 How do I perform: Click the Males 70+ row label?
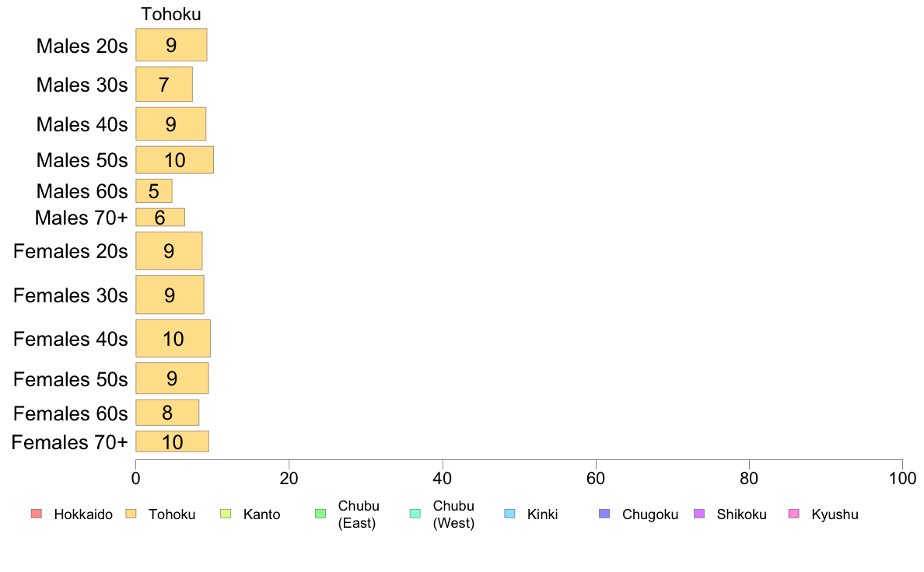(x=82, y=218)
